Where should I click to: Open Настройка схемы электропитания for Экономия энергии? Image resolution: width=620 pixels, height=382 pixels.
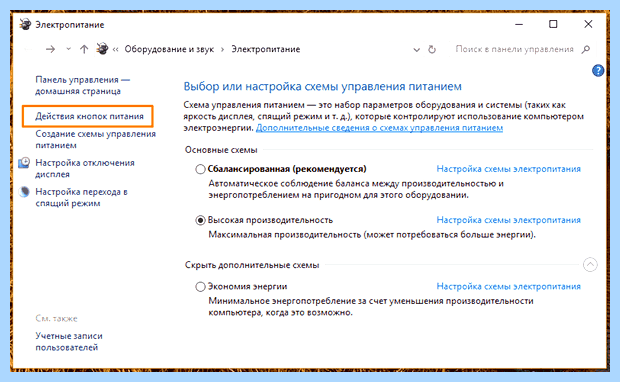508,286
